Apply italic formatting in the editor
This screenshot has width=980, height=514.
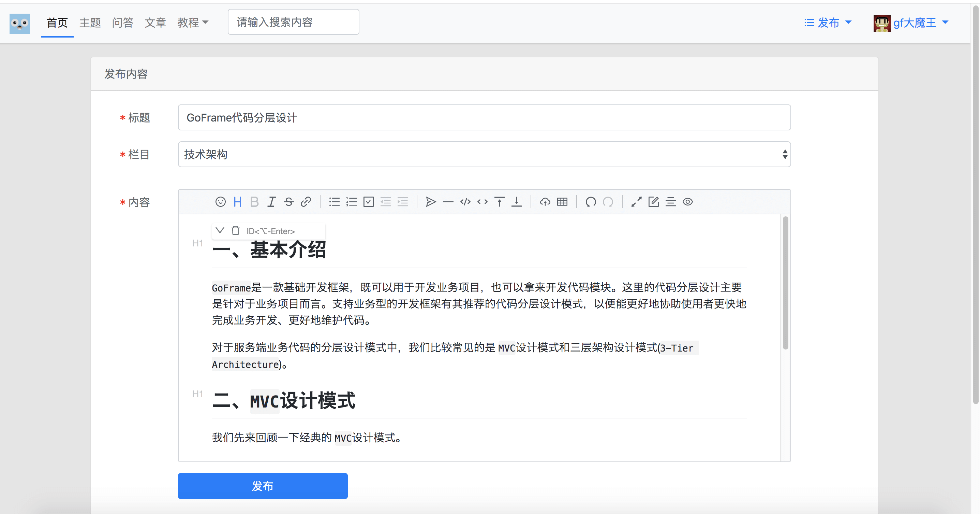coord(271,202)
